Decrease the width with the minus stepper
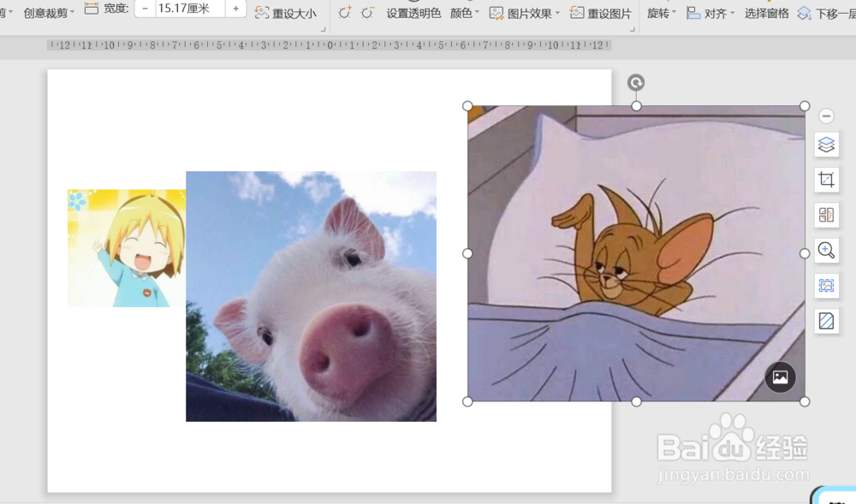This screenshot has height=504, width=856. tap(145, 9)
